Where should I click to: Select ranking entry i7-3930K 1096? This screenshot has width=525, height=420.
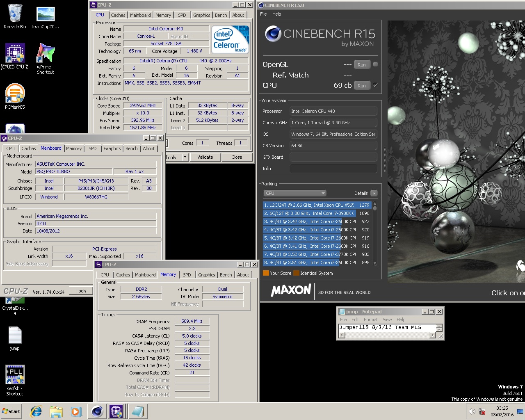click(x=317, y=213)
